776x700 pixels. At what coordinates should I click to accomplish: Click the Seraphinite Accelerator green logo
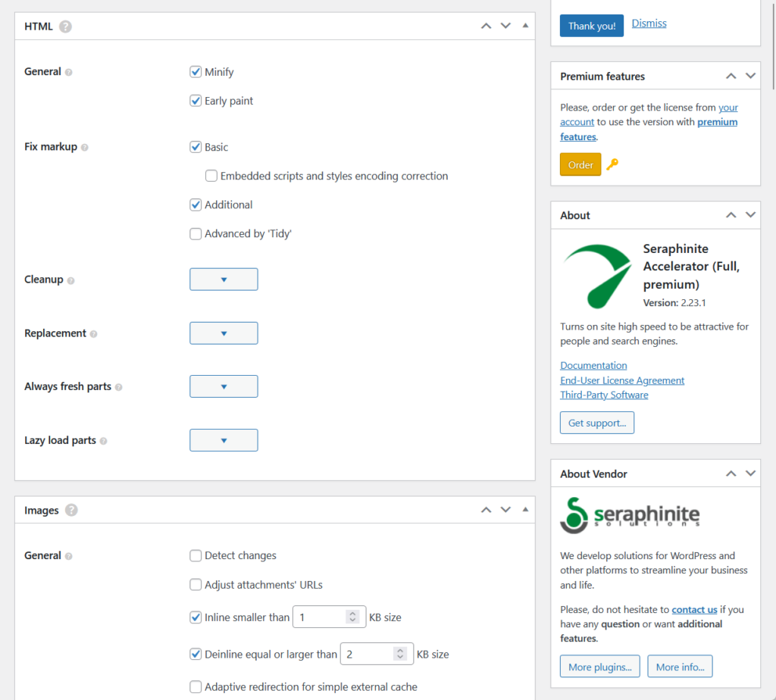[x=598, y=276]
